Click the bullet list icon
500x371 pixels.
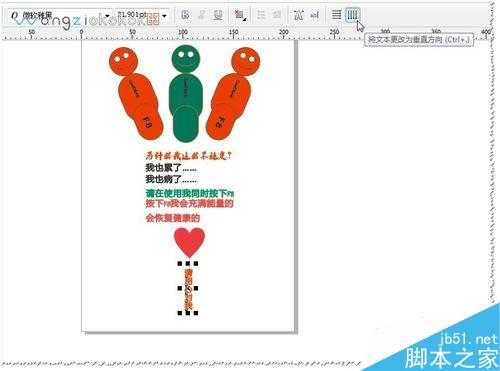pos(261,15)
